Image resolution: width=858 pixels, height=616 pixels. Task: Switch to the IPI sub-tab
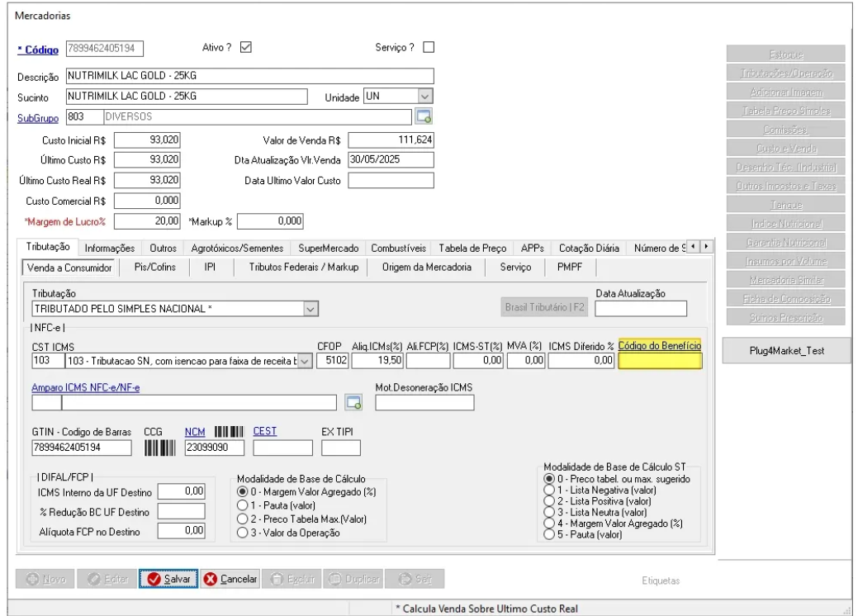tap(210, 267)
